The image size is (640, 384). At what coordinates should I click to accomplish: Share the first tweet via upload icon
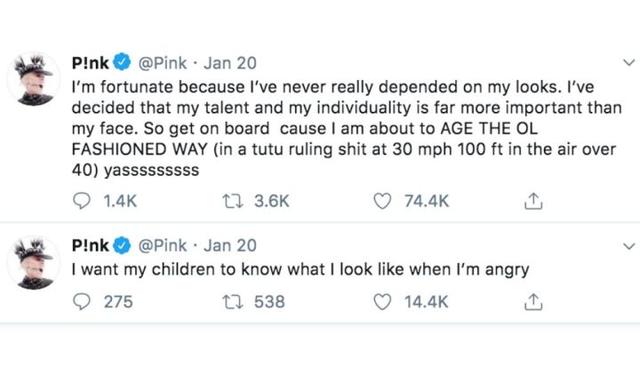[x=533, y=201]
